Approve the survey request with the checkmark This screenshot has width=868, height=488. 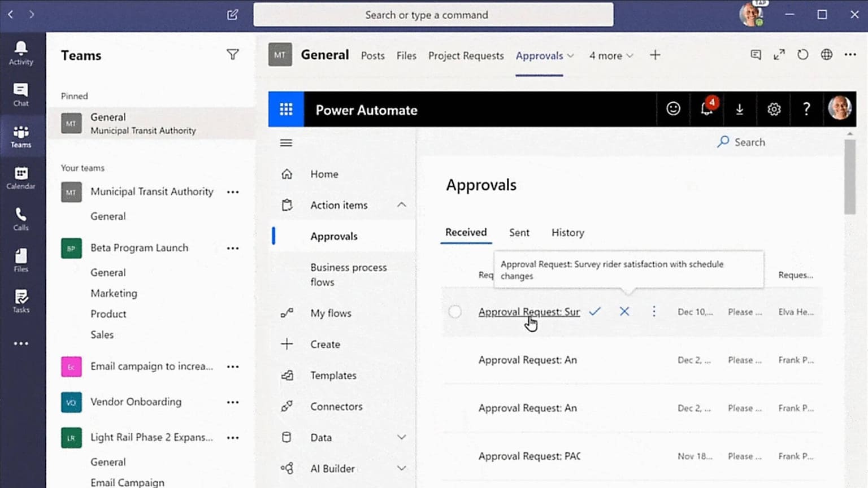(x=594, y=311)
